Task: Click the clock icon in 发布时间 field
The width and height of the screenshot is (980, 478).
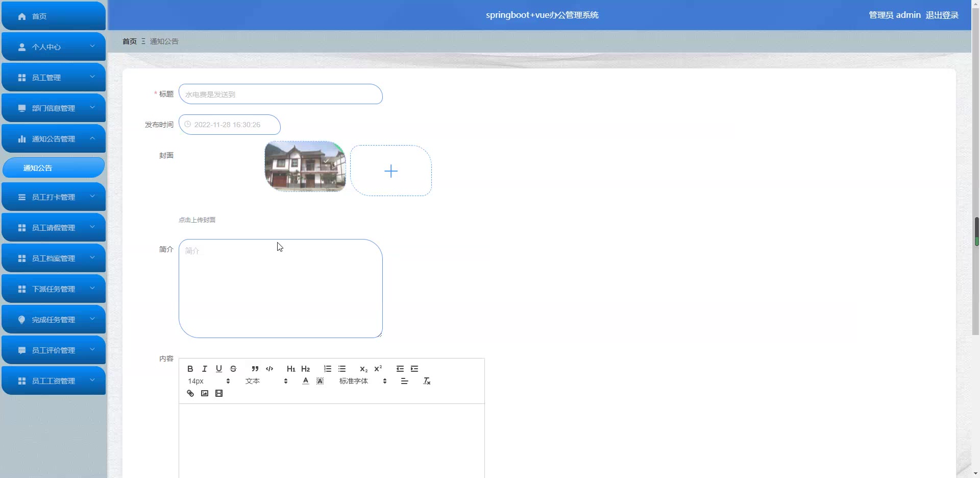Action: (x=187, y=124)
